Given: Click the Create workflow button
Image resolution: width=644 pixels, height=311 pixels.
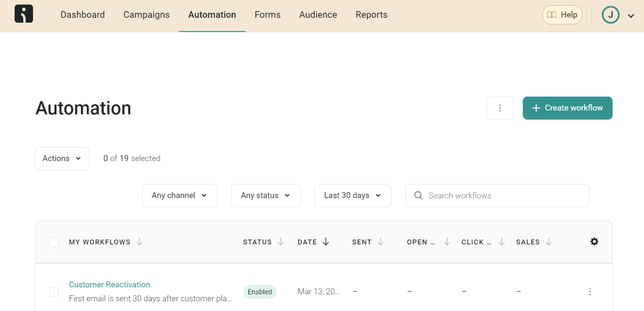Looking at the screenshot, I should [567, 108].
